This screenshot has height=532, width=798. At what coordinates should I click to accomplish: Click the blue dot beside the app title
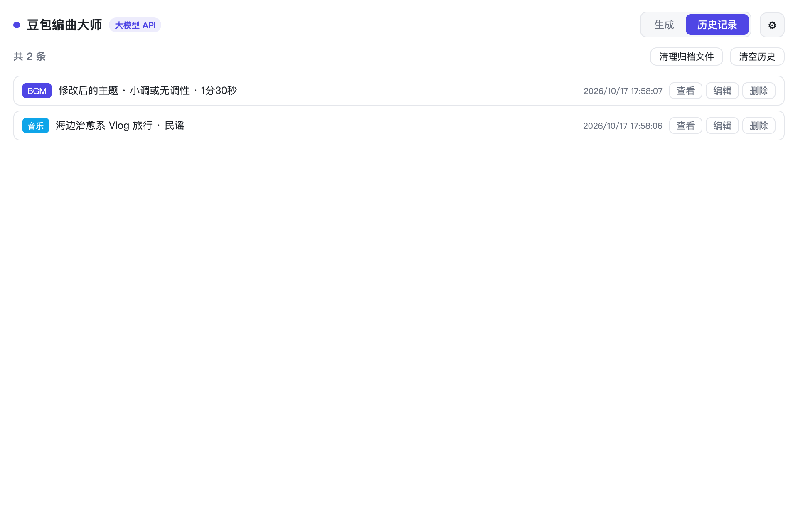point(17,25)
